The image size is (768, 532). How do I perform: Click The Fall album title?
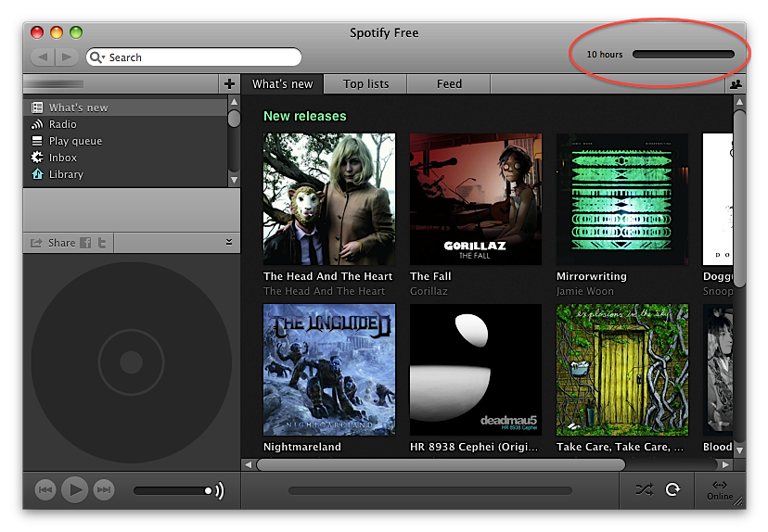pyautogui.click(x=430, y=276)
